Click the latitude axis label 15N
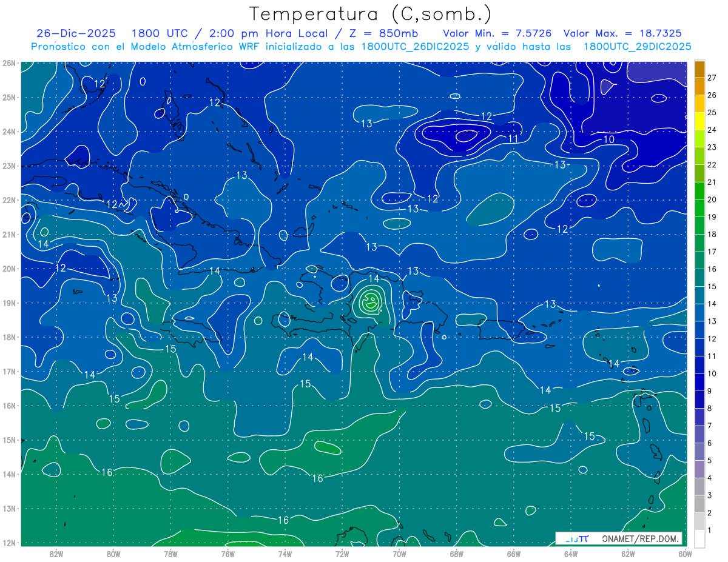This screenshot has height=562, width=728. point(9,440)
